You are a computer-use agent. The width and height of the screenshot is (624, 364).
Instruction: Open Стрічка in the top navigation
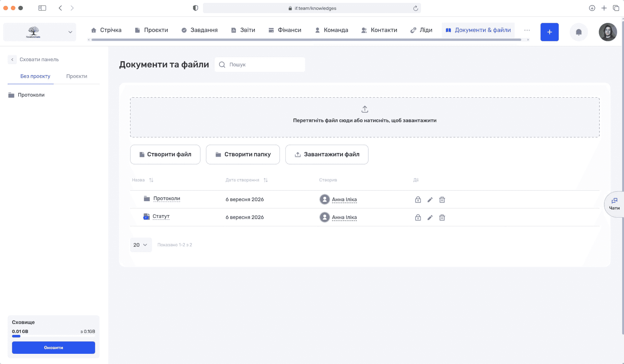pyautogui.click(x=106, y=30)
